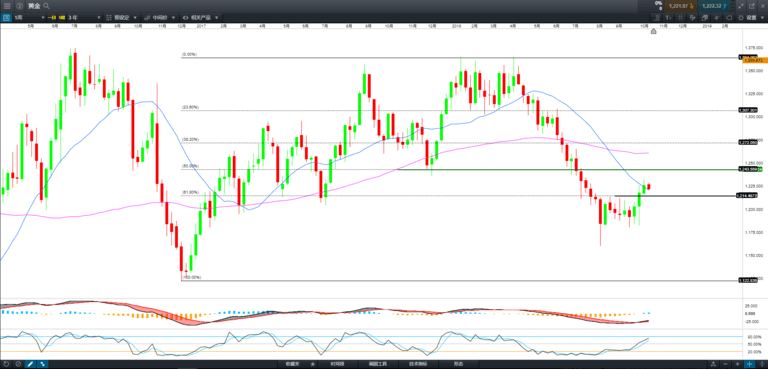The image size is (768, 369).
Task: Click the 1,214.467 price label on axis
Action: (748, 196)
